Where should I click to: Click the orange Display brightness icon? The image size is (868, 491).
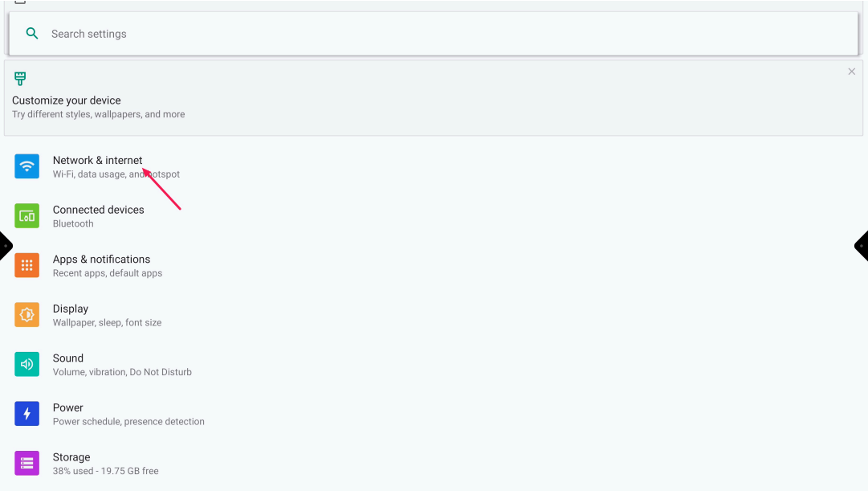26,315
